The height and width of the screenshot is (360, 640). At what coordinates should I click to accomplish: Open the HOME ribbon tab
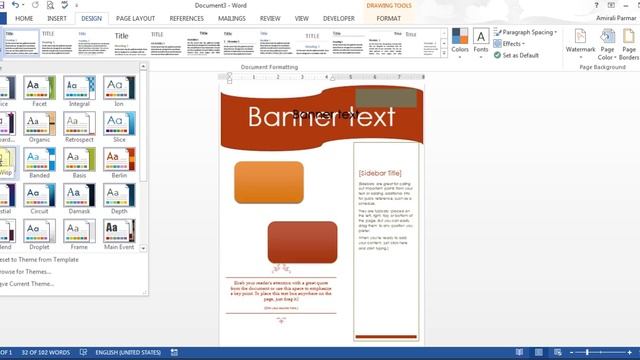click(x=24, y=18)
